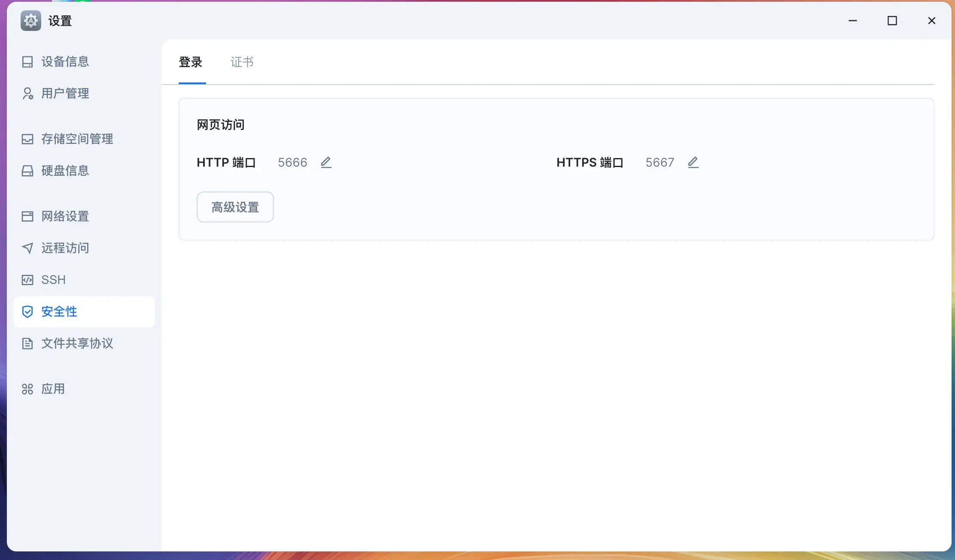Switch to the 证书 tab
Screen dimensions: 955x560
tap(242, 62)
